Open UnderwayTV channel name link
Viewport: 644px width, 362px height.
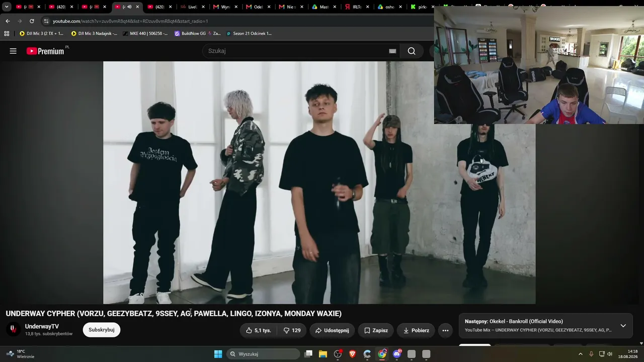coord(42,326)
